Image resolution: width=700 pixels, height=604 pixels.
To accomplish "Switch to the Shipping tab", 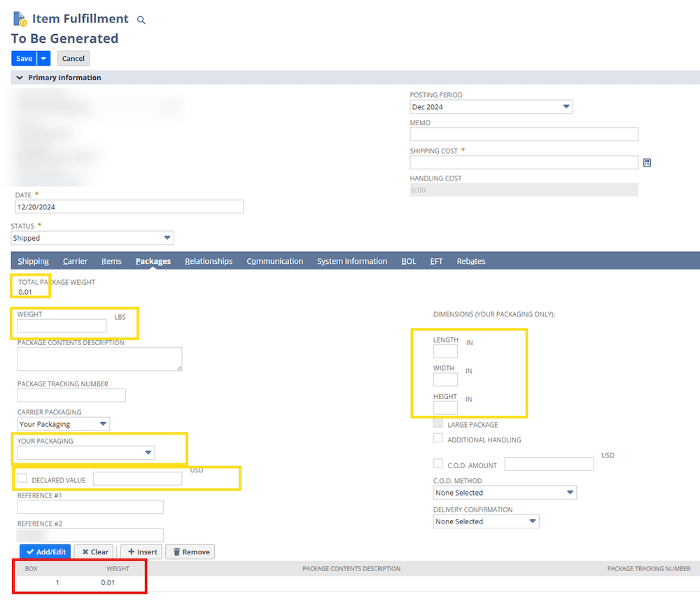I will [34, 261].
